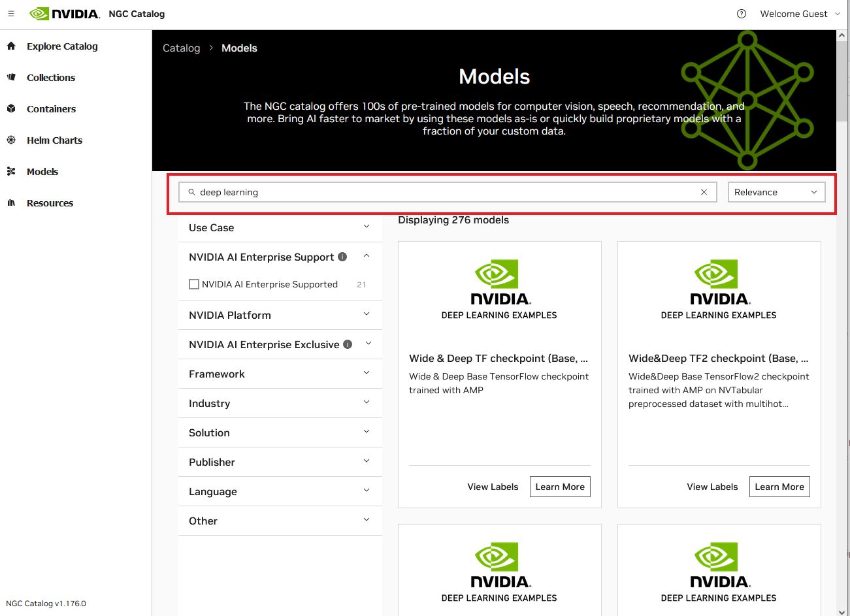Screen dimensions: 850x616
Task: Click into the deep learning search field
Action: tap(444, 192)
